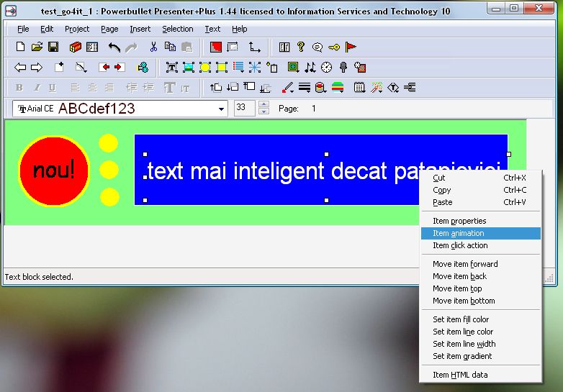Click the page size icon with dotted rectangle
563x392 pixels.
point(233,47)
